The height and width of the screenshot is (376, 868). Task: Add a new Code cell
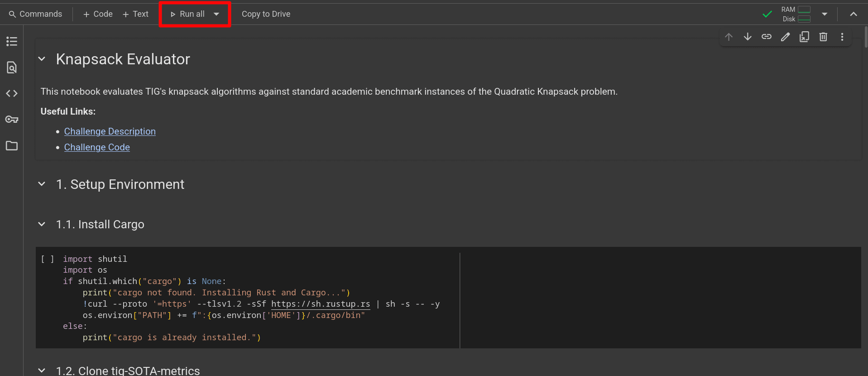coord(98,14)
